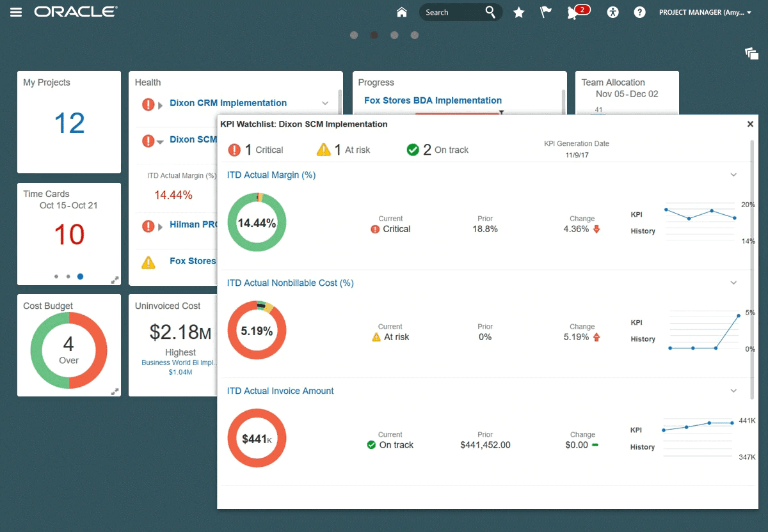This screenshot has width=768, height=532.
Task: Click the Health tile vertical scrollbar
Action: tap(340, 101)
